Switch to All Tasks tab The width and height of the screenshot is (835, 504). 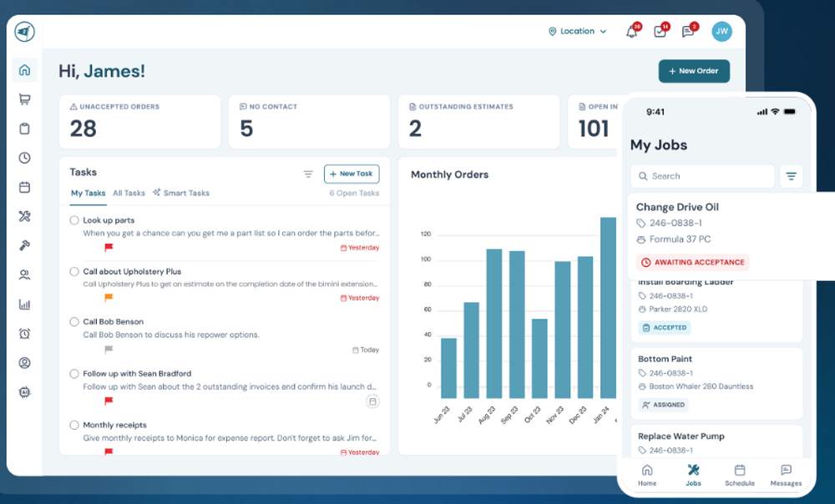click(129, 194)
